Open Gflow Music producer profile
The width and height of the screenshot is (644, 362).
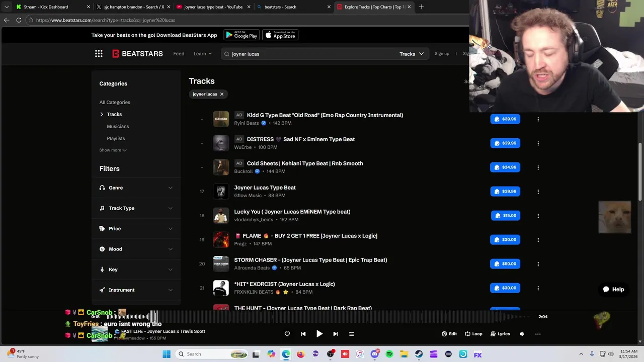248,196
